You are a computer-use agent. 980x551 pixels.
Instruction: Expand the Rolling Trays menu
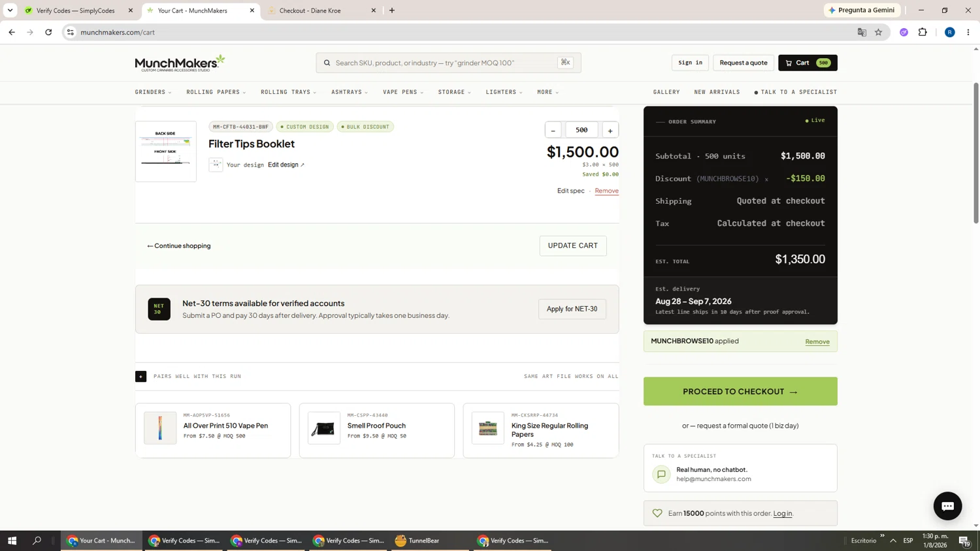pos(289,92)
